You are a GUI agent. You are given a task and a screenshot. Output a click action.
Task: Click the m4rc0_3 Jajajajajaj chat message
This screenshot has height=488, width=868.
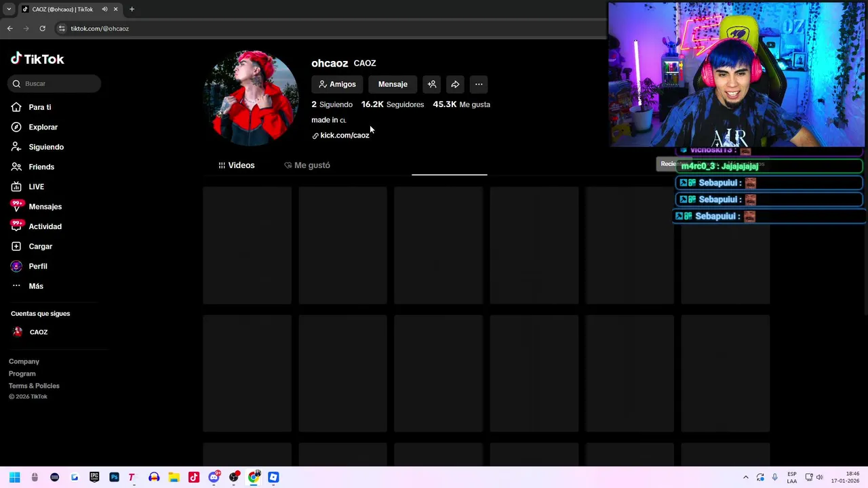(x=769, y=166)
